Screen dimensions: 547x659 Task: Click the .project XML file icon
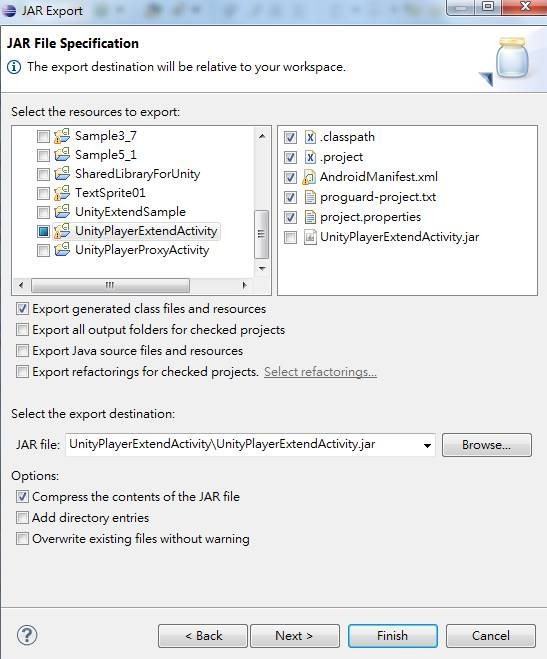click(x=310, y=157)
